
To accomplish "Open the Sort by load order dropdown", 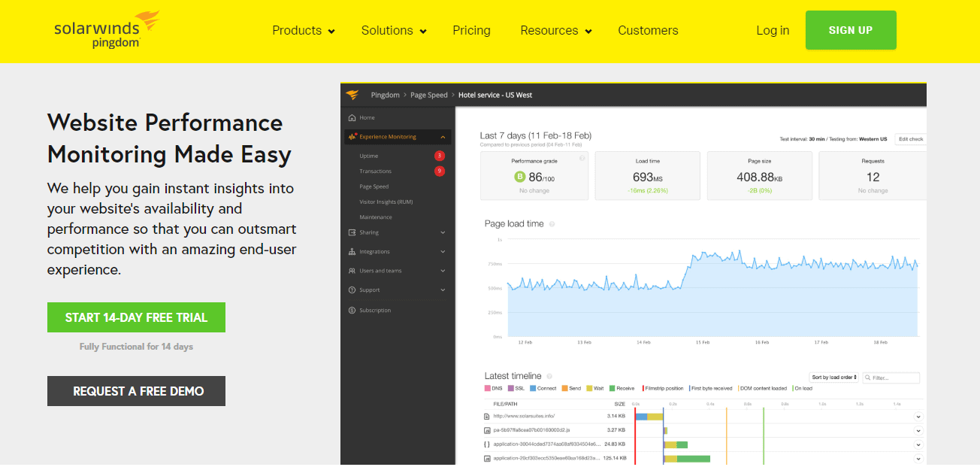I will [834, 378].
